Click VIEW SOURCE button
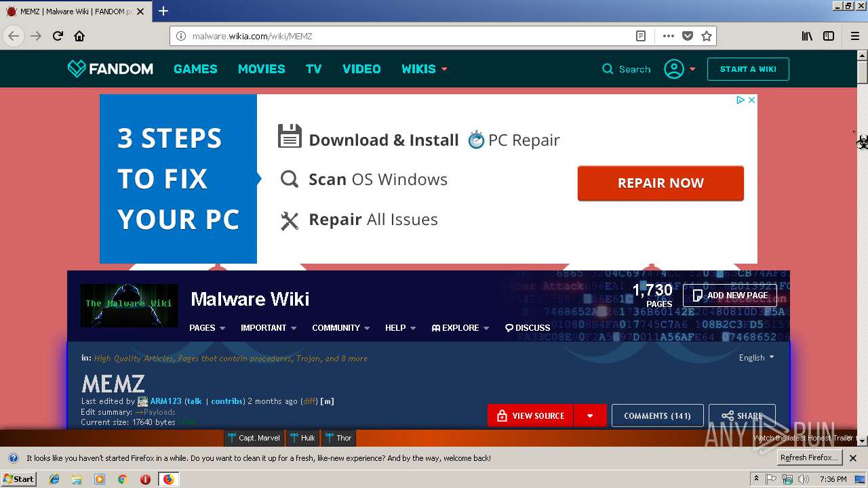This screenshot has height=488, width=868. [x=530, y=415]
